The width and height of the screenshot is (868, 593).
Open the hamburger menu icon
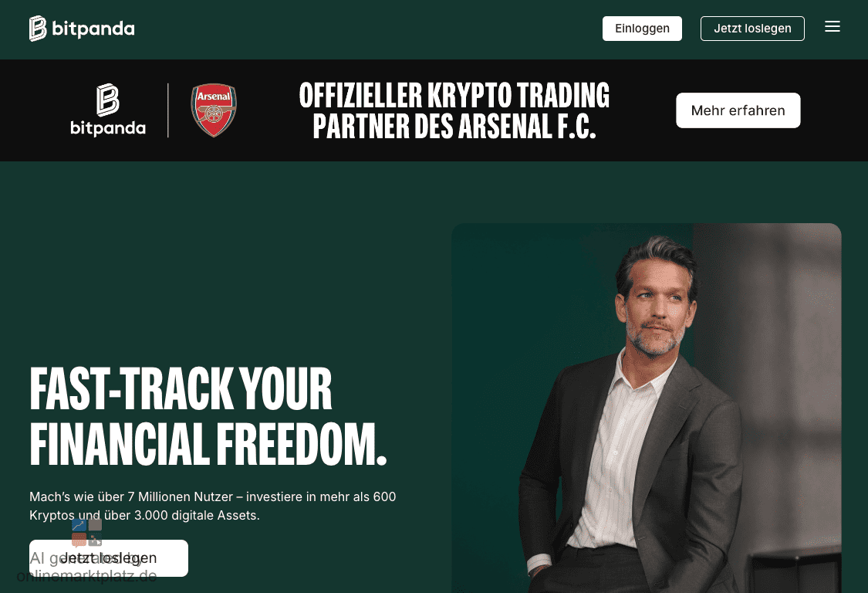tap(832, 26)
